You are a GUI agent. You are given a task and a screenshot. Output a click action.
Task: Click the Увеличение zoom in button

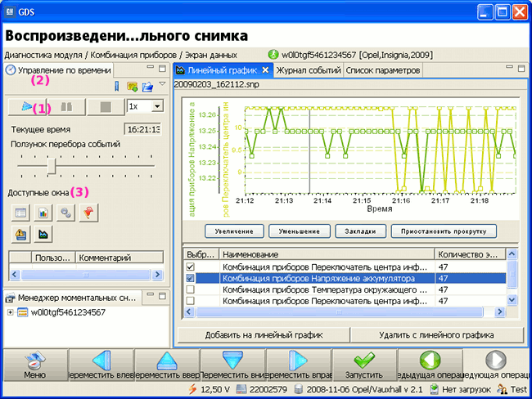[x=234, y=231]
